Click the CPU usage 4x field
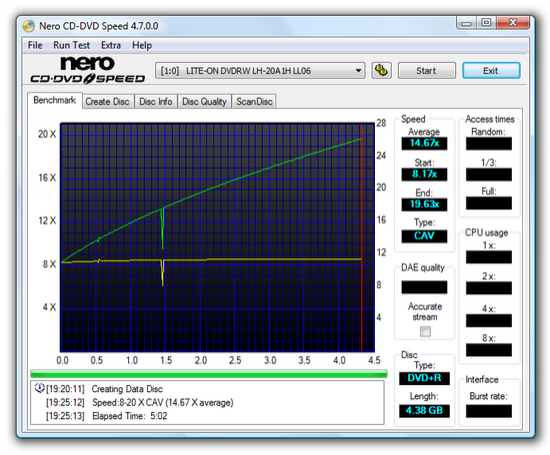This screenshot has height=455, width=550. pos(489,320)
